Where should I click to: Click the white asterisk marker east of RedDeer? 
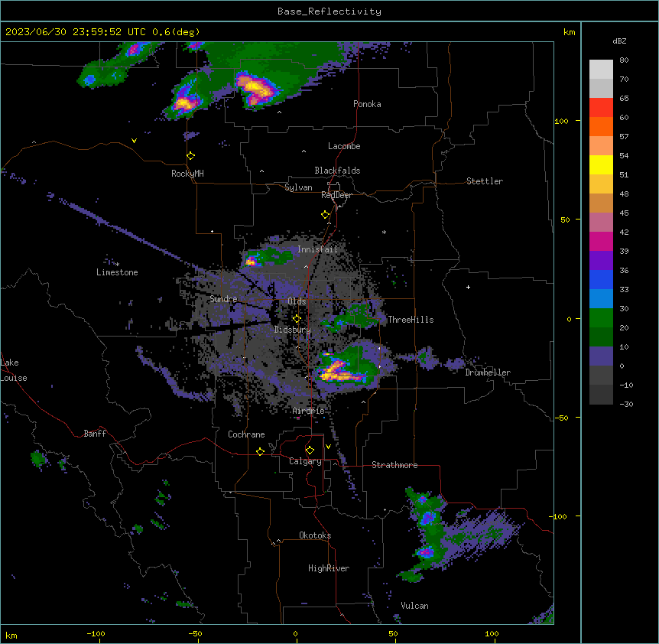tap(384, 232)
